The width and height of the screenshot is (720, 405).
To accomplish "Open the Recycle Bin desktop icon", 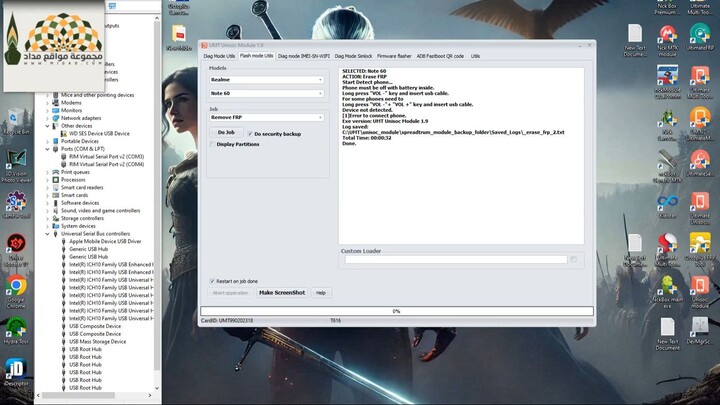I will click(x=16, y=121).
